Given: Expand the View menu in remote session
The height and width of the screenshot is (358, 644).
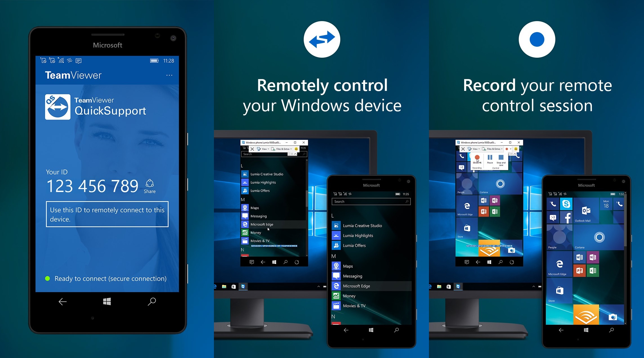Looking at the screenshot, I should point(268,148).
